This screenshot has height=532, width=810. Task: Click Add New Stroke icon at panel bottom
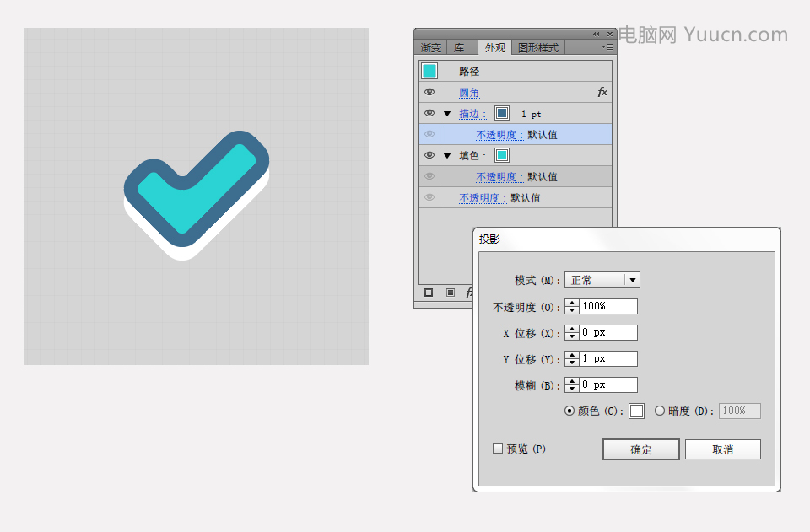click(429, 293)
